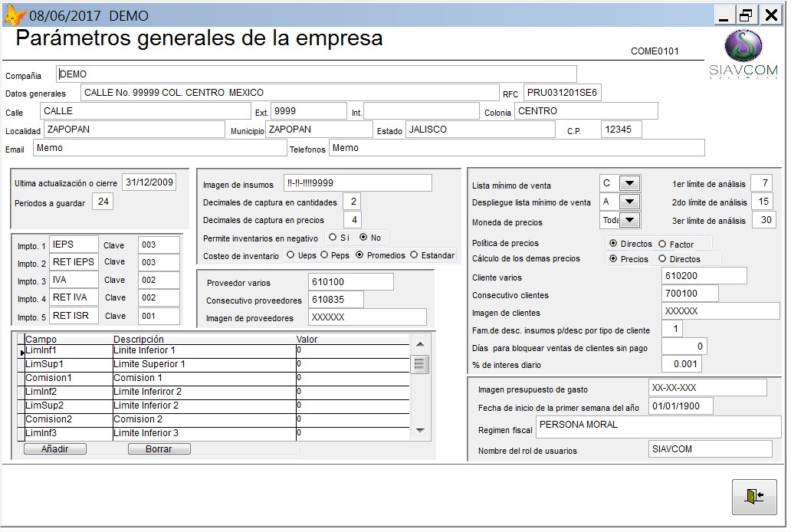Image resolution: width=791 pixels, height=532 pixels.
Task: Click the Calle input field
Action: point(146,111)
